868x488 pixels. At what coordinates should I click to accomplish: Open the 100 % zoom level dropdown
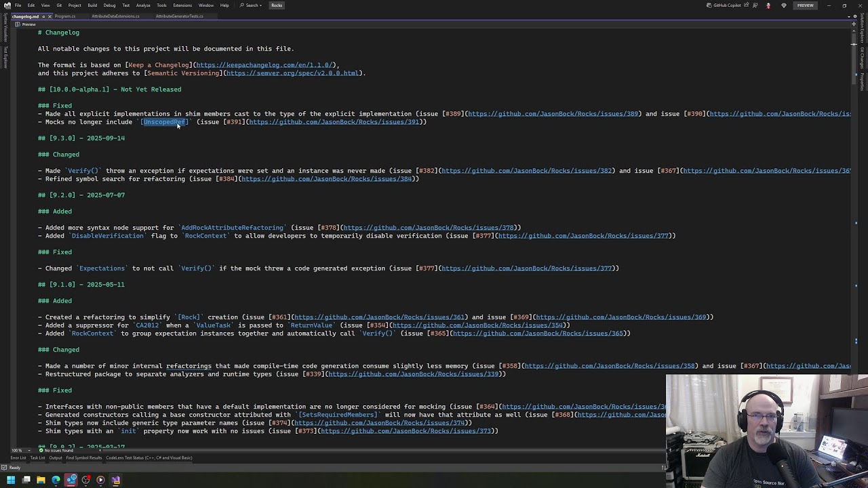21,450
